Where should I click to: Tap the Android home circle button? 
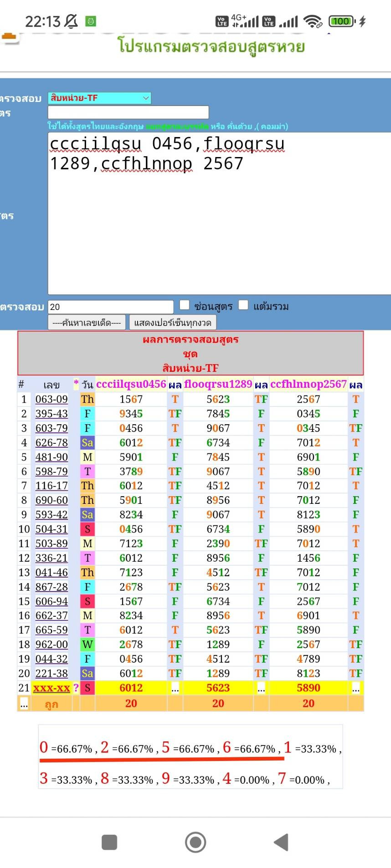click(195, 843)
